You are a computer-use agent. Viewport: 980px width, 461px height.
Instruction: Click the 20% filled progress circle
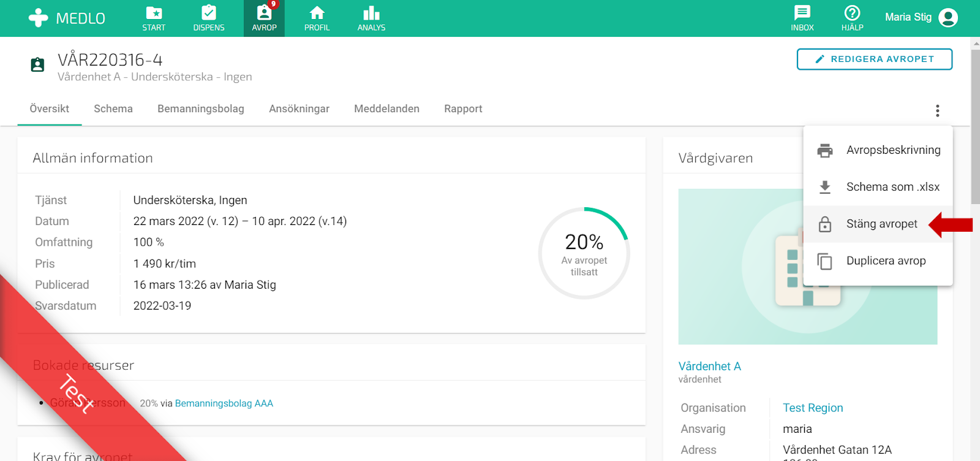[x=584, y=253]
